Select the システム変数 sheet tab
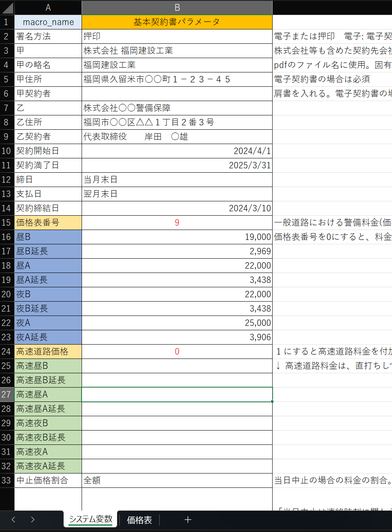 [91, 519]
